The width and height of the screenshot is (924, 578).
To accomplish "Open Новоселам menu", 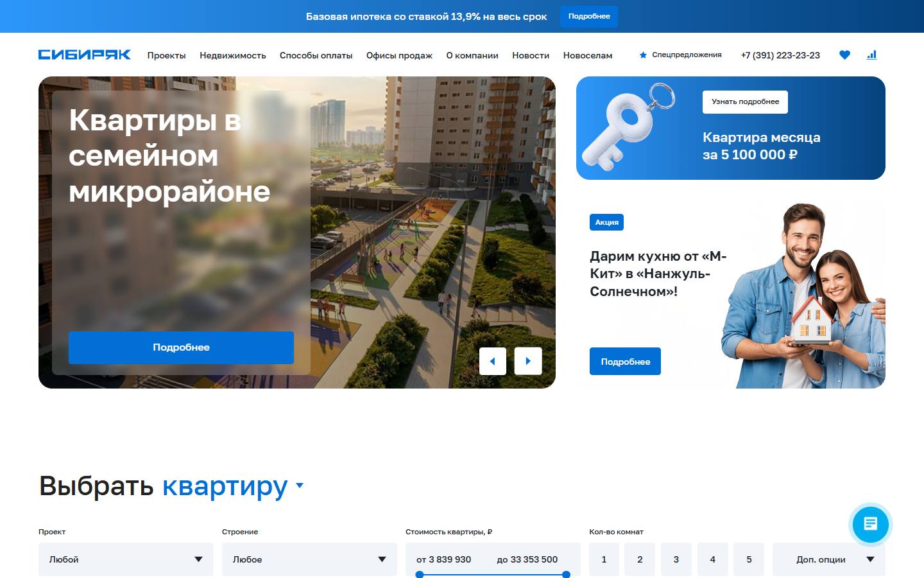I will coord(588,55).
